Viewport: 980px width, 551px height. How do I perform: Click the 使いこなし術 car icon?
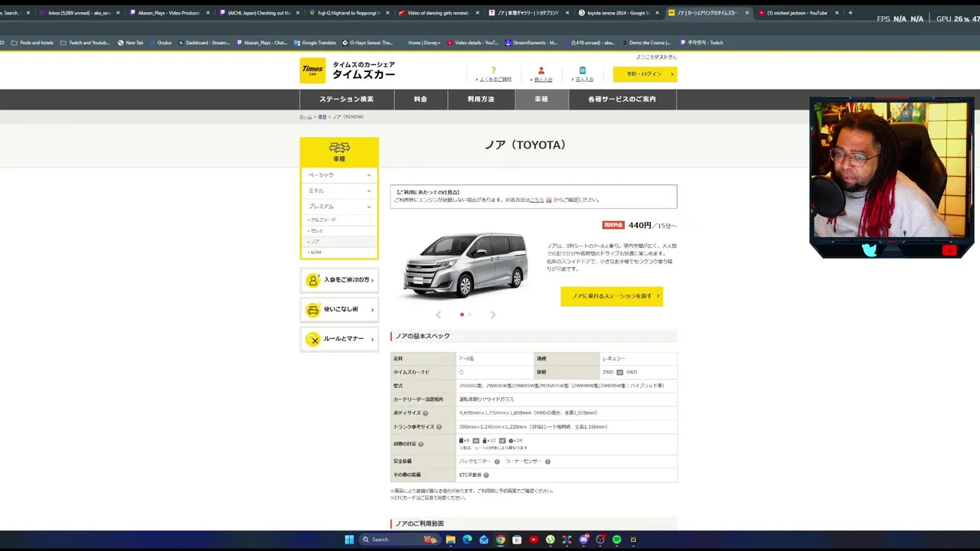tap(313, 310)
